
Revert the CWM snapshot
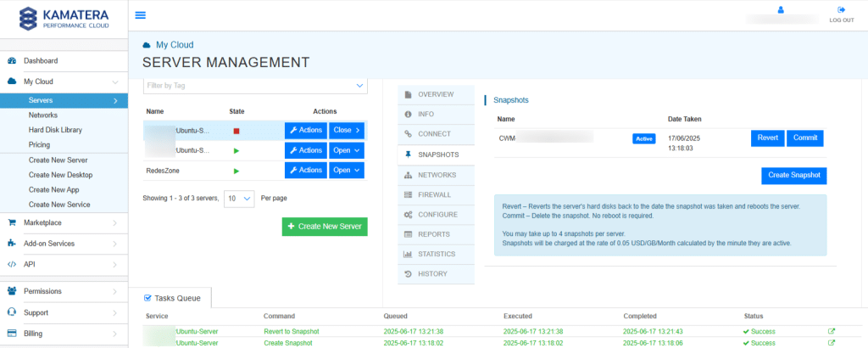767,138
